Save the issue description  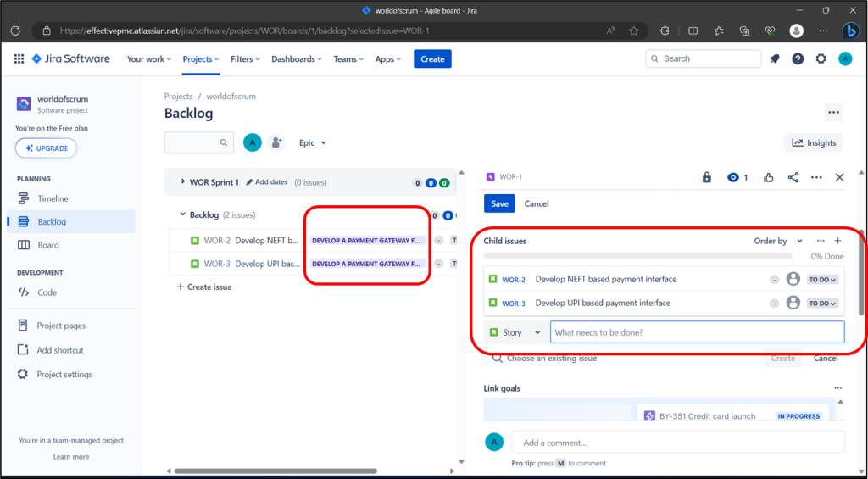[499, 203]
